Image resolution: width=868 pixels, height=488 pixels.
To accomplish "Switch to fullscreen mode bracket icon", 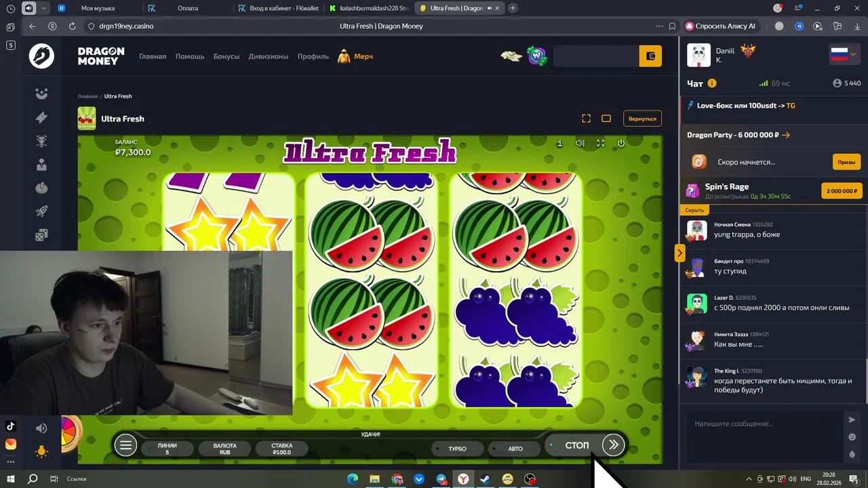I will [x=587, y=119].
